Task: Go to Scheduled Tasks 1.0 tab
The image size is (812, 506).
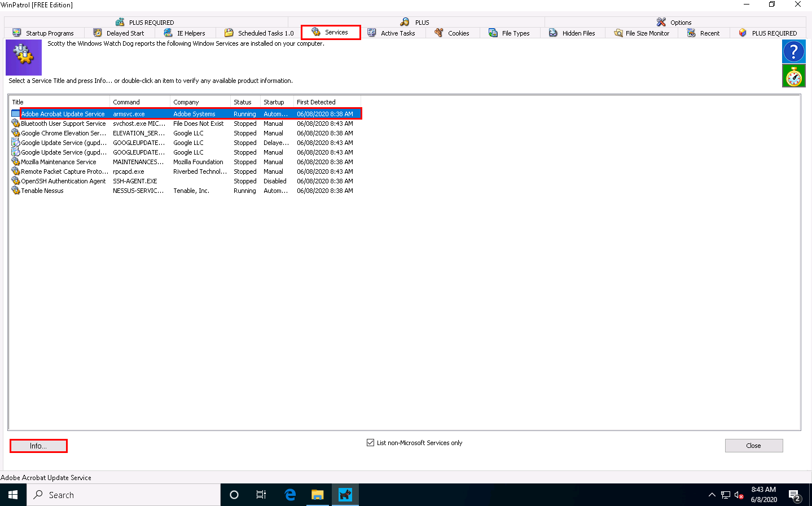Action: (x=259, y=33)
